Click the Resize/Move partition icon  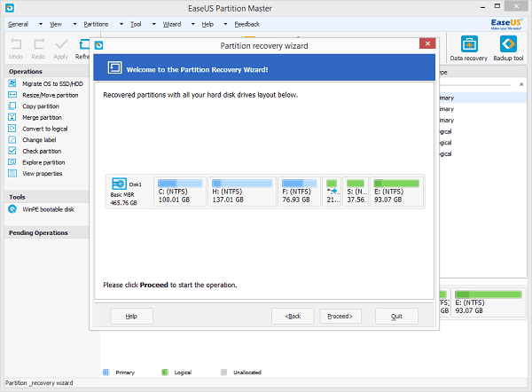point(12,95)
